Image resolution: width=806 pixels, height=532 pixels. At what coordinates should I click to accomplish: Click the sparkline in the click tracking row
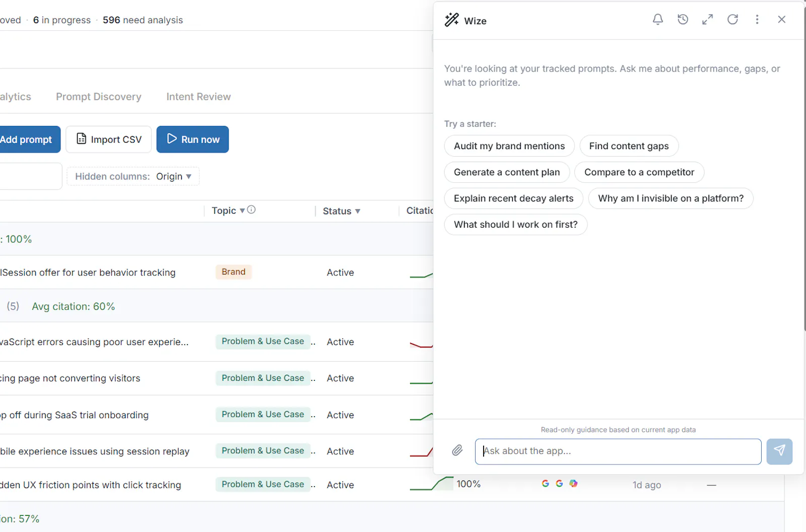pyautogui.click(x=431, y=484)
